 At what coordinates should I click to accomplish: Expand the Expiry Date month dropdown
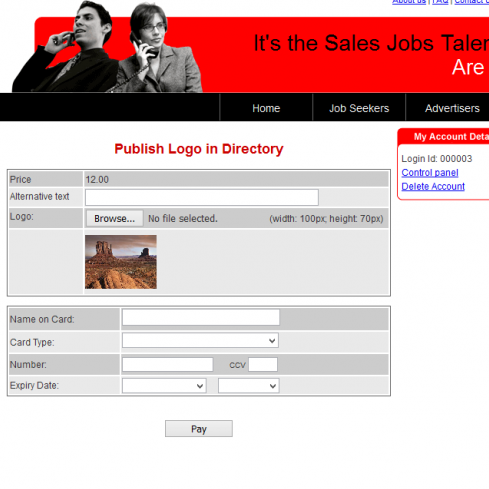point(164,386)
